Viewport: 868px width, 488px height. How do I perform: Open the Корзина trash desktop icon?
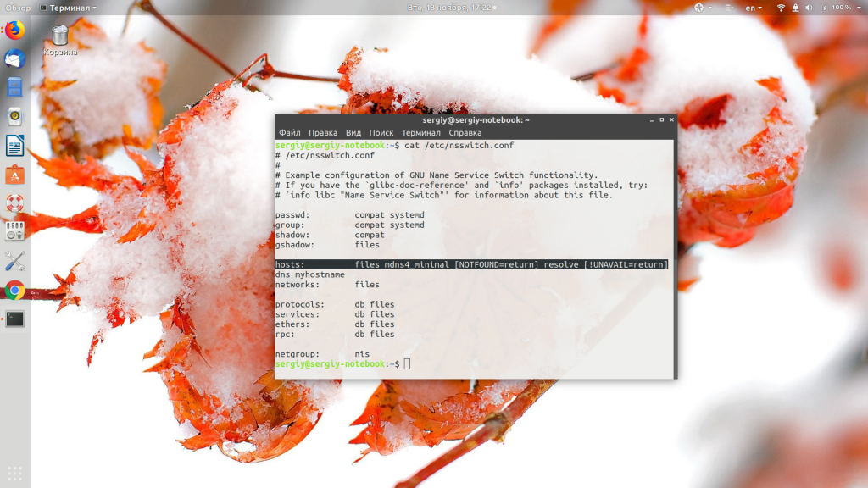pyautogui.click(x=60, y=41)
